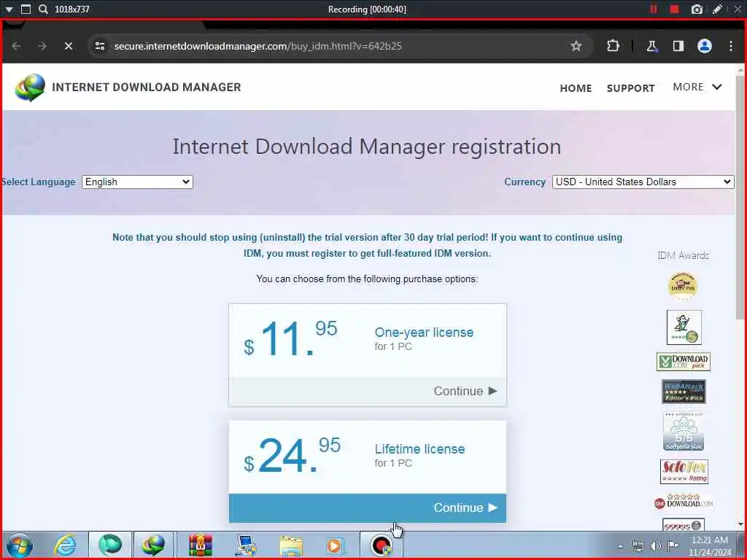
Task: Take a snapshot with the recorder camera icon
Action: [x=697, y=9]
